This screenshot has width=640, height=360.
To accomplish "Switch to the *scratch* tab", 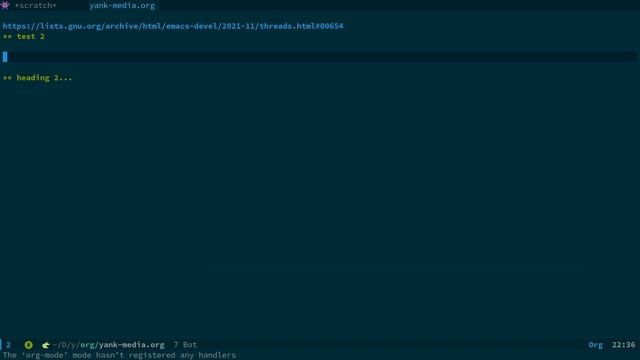I will (x=36, y=6).
